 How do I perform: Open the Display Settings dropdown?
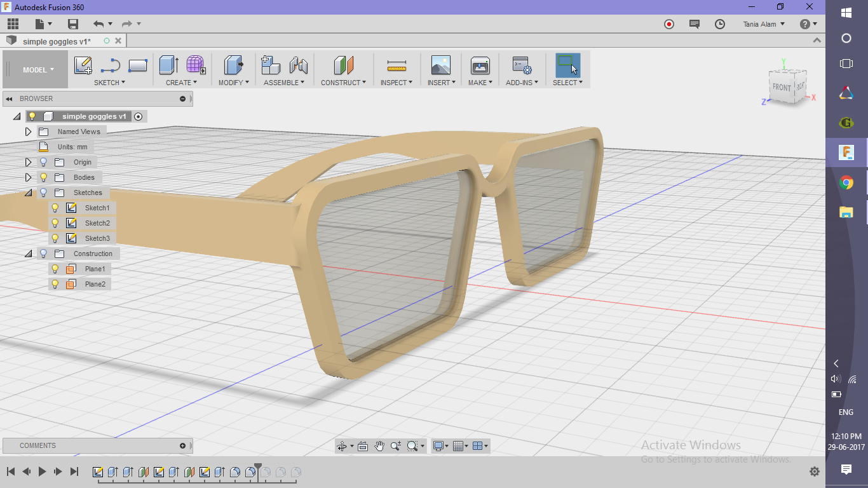[441, 446]
